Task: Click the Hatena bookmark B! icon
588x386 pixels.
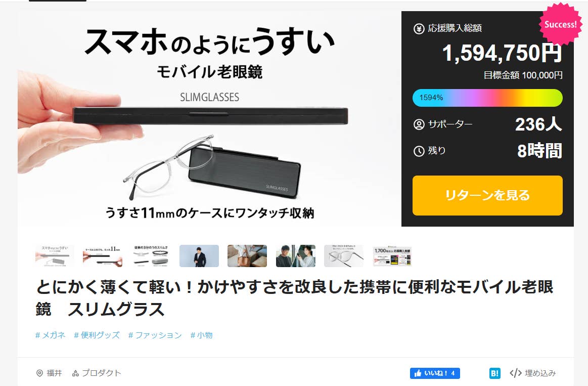Action: click(x=494, y=373)
